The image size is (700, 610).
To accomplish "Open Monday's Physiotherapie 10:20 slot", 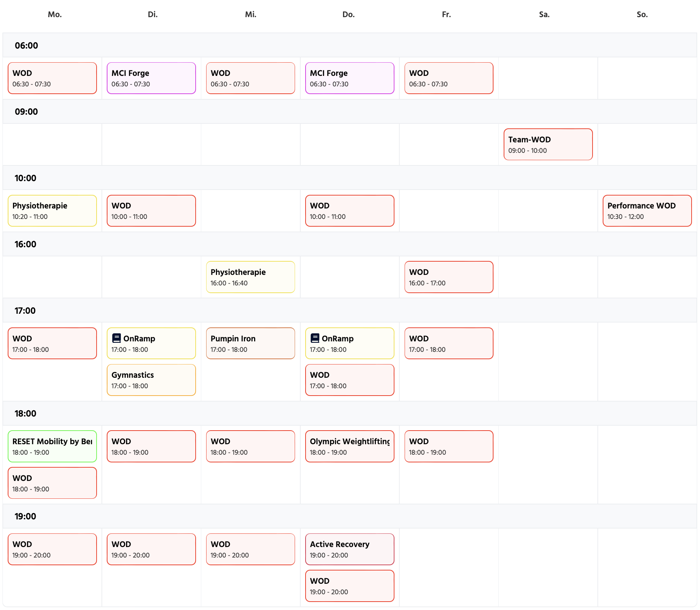I will 52,211.
